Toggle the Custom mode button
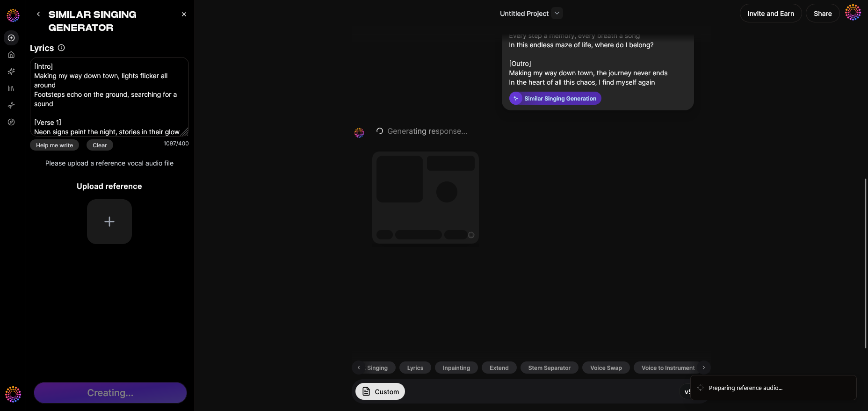The image size is (868, 411). tap(380, 391)
